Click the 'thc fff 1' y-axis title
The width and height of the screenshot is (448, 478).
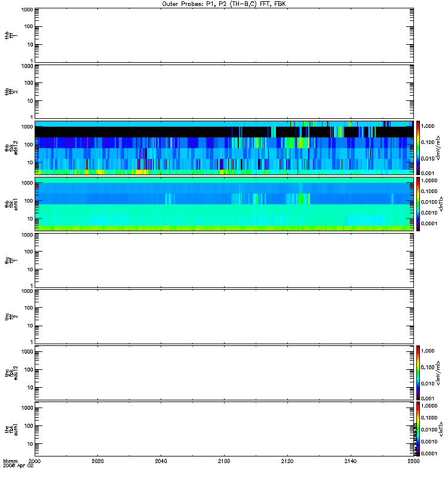(11, 261)
